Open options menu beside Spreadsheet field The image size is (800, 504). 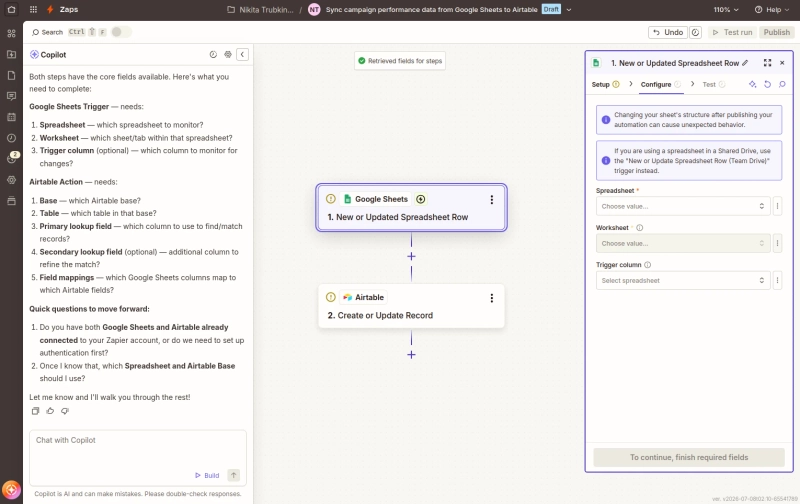click(777, 206)
